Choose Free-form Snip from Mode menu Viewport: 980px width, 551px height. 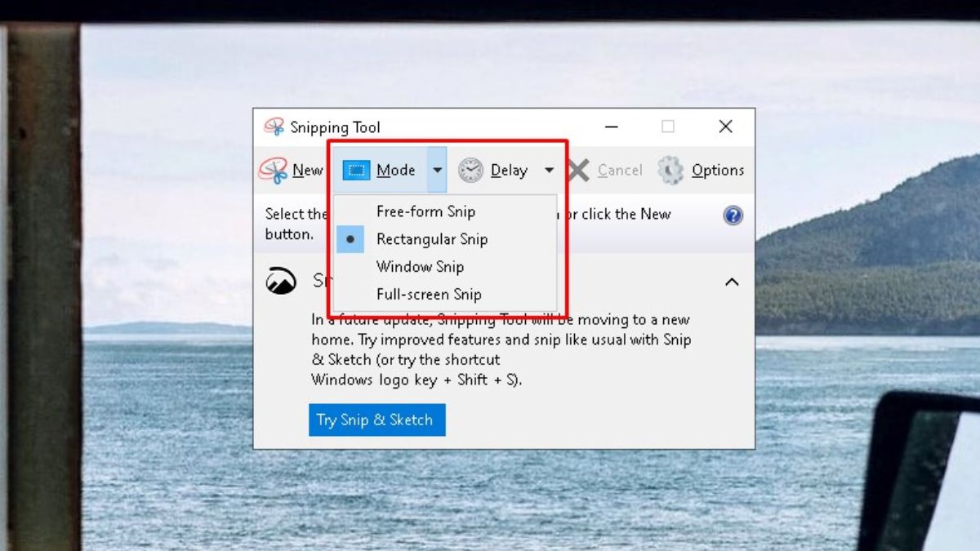click(425, 211)
